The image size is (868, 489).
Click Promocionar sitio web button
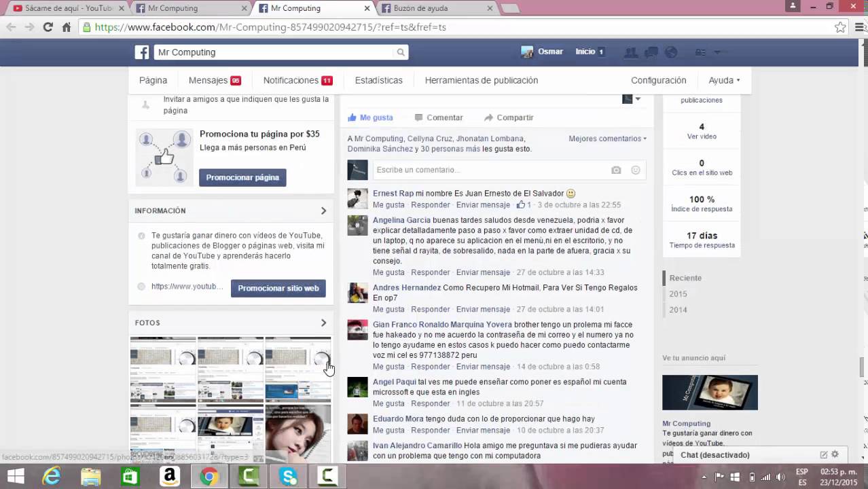pos(278,288)
